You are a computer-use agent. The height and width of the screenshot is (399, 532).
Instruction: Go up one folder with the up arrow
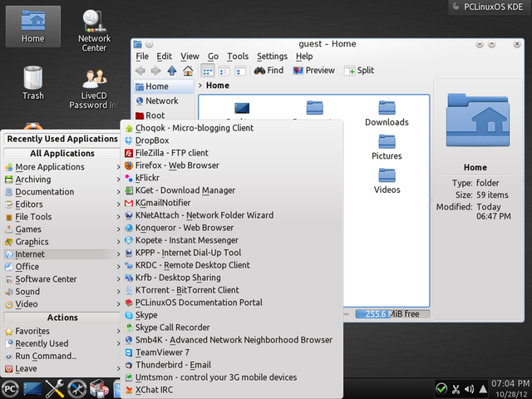tap(172, 71)
